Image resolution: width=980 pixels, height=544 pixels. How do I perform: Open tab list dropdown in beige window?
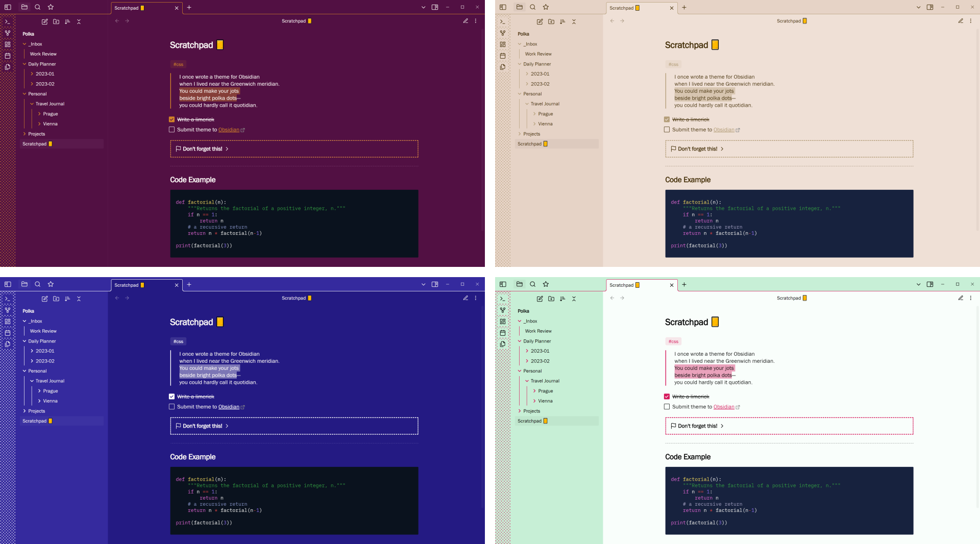918,8
